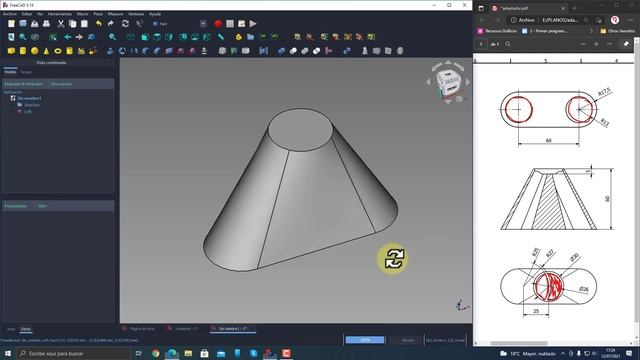Click the Part extrude icon
This screenshot has width=640, height=360.
pyautogui.click(x=110, y=51)
